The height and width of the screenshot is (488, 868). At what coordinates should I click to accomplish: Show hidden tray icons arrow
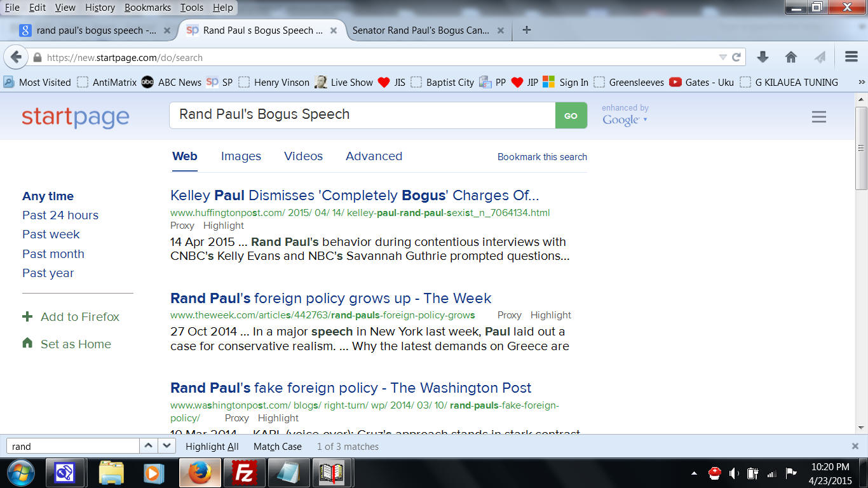click(694, 473)
